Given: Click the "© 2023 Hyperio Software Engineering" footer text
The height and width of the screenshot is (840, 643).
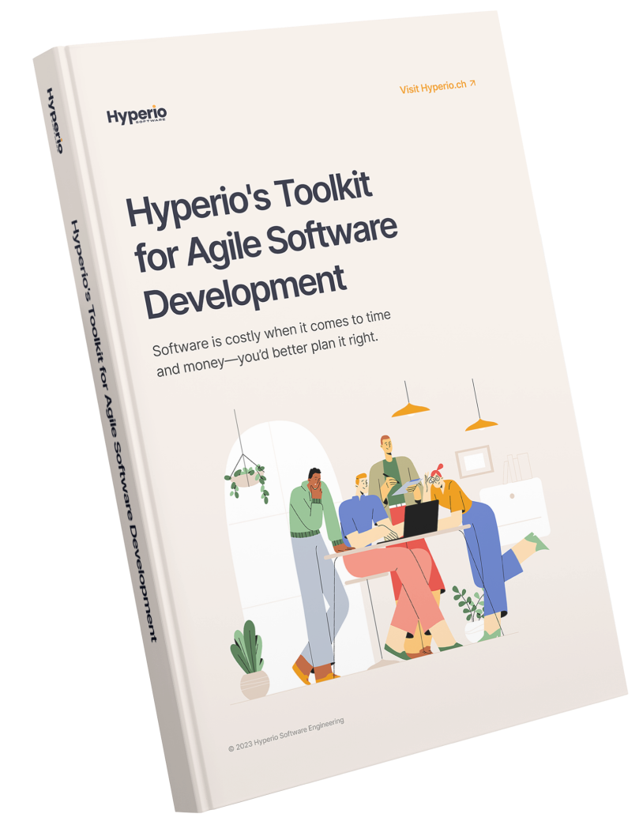Looking at the screenshot, I should 286,734.
